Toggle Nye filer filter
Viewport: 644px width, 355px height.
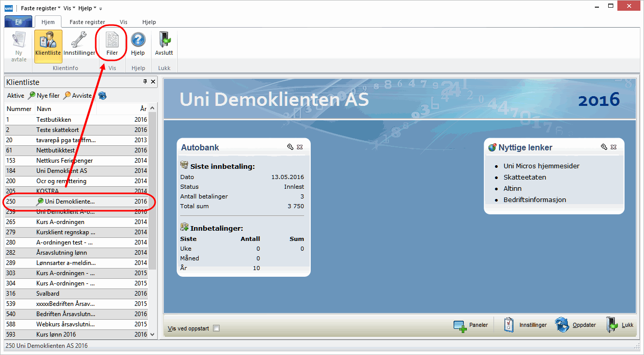coord(44,96)
